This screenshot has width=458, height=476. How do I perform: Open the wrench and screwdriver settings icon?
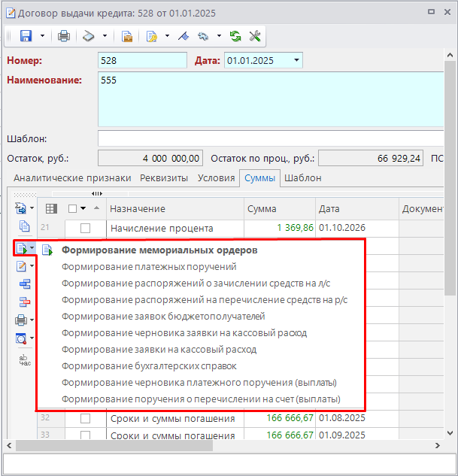coord(254,35)
